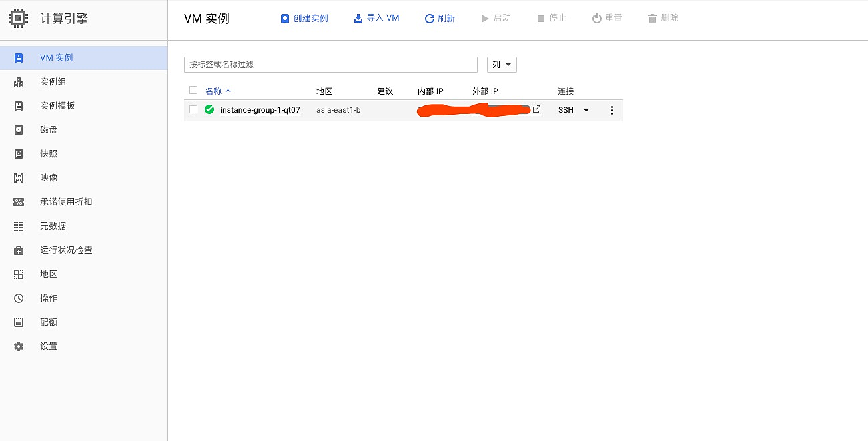
Task: Expand the SSH connection options arrow
Action: click(586, 110)
